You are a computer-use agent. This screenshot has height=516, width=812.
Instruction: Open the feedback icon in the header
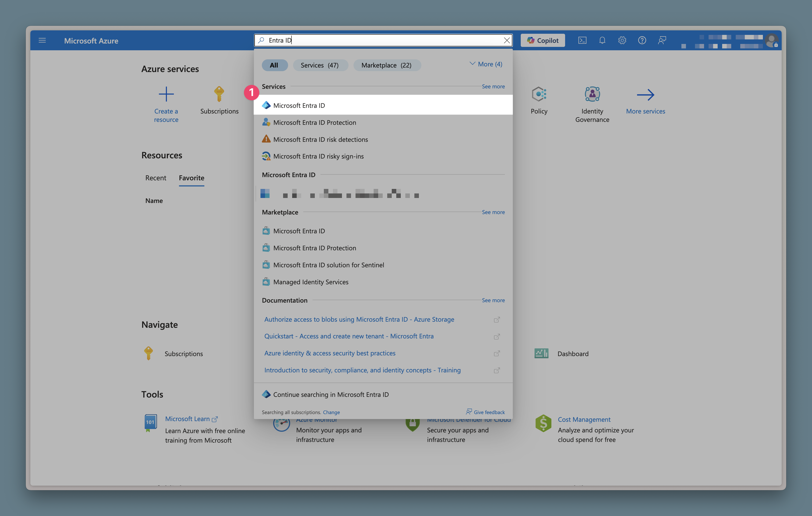coord(662,41)
